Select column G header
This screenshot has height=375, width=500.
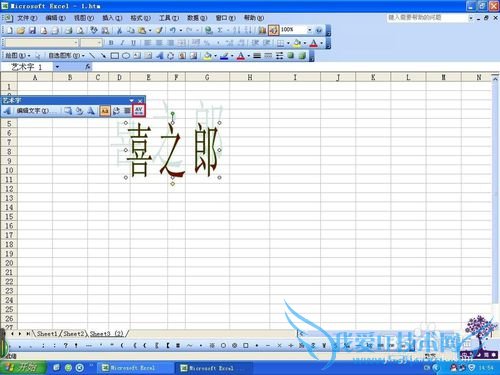click(x=207, y=77)
